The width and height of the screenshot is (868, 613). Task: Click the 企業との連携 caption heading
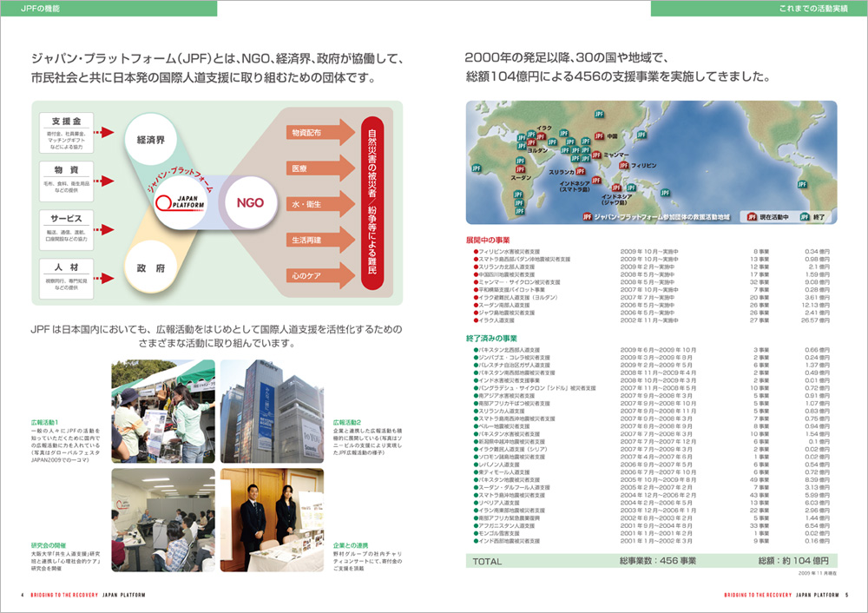pos(351,545)
